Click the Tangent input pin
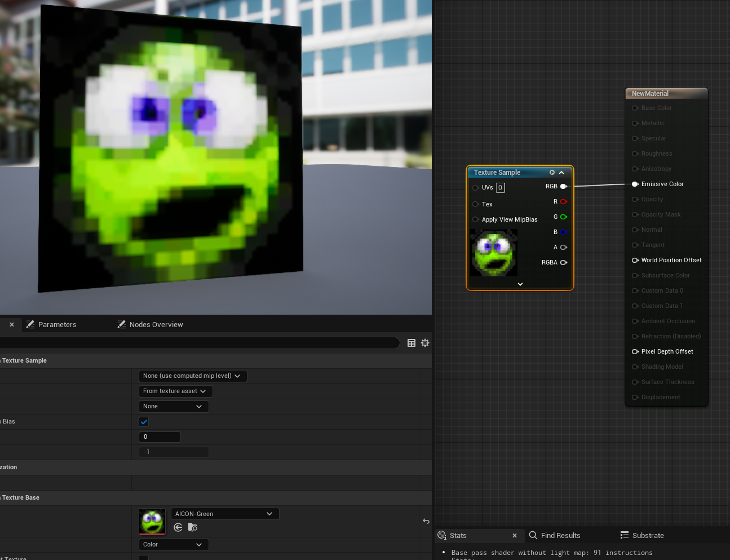The width and height of the screenshot is (730, 560). pos(635,245)
